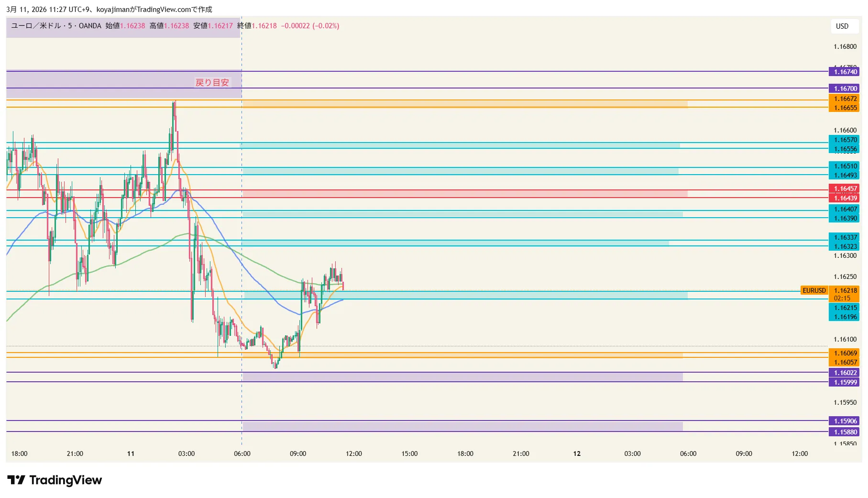868x498 pixels.
Task: Select the red 1.16457 price label
Action: (844, 188)
